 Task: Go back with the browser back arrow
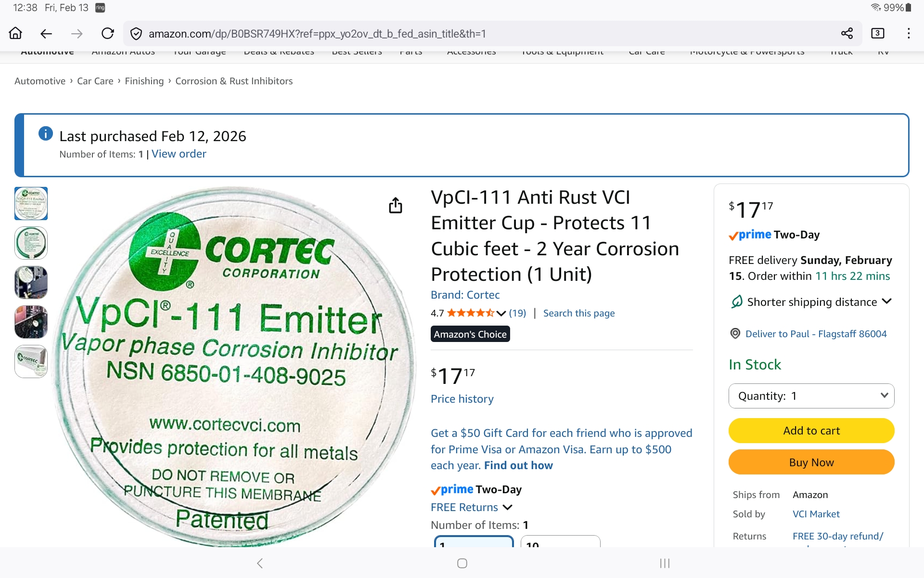(x=46, y=33)
